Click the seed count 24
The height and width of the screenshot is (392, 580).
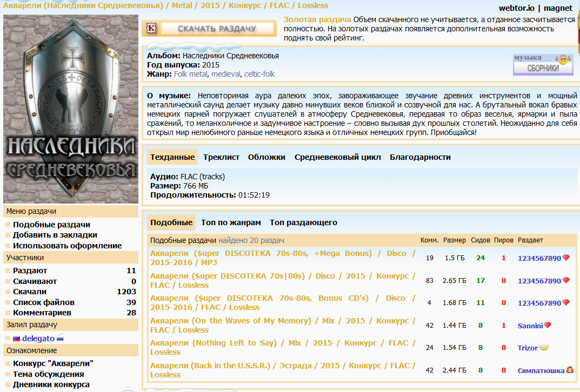tap(481, 258)
